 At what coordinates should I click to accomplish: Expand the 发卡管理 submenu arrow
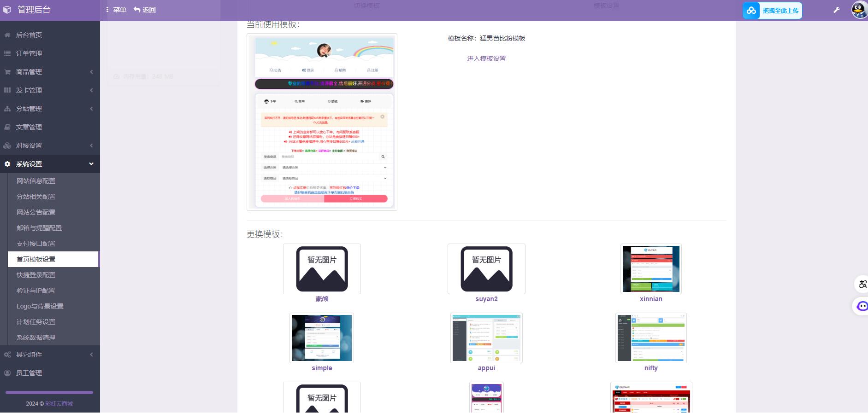(91, 90)
